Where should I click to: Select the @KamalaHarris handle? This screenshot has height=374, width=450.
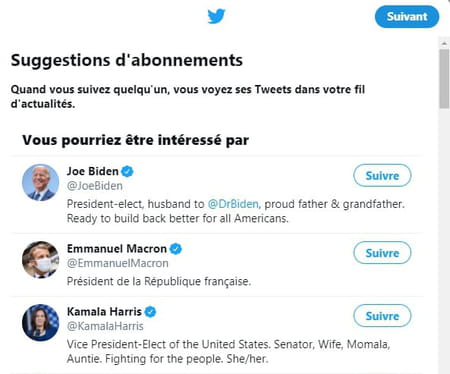coord(105,326)
